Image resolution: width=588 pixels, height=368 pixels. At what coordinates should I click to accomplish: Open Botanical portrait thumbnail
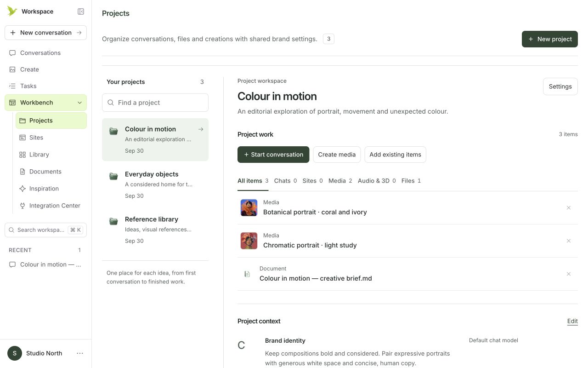(249, 207)
